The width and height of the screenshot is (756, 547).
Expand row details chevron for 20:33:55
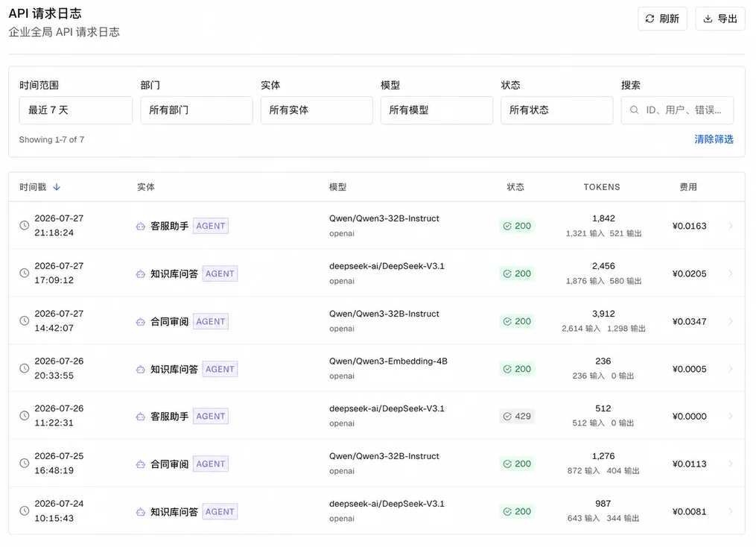[x=731, y=369]
